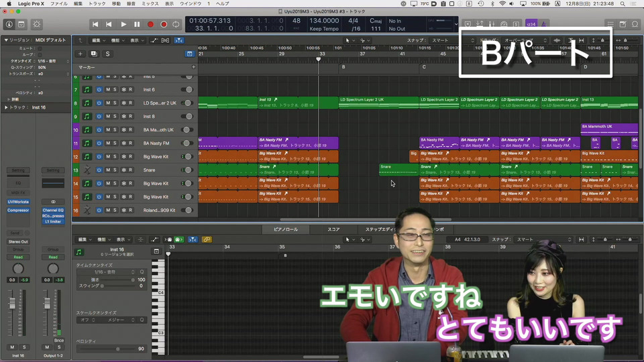Screen dimensions: 644x362
Task: Toggle global Solo S button in track header
Action: point(107,54)
